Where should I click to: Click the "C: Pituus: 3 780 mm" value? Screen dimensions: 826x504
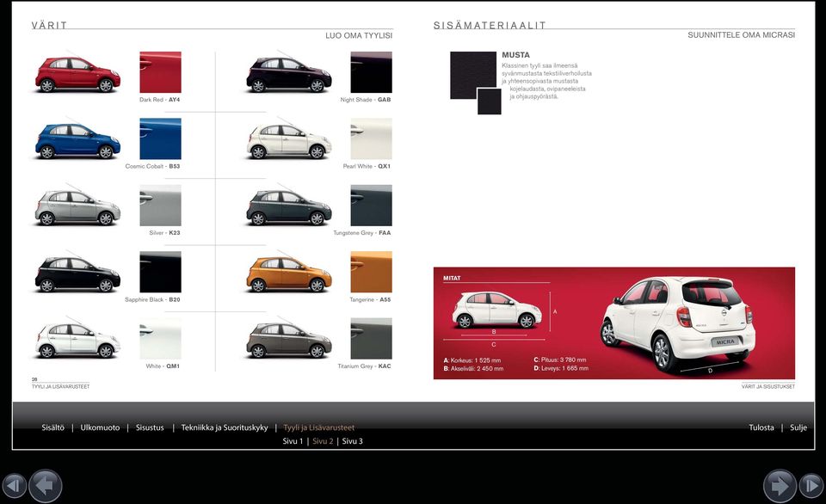pyautogui.click(x=559, y=360)
